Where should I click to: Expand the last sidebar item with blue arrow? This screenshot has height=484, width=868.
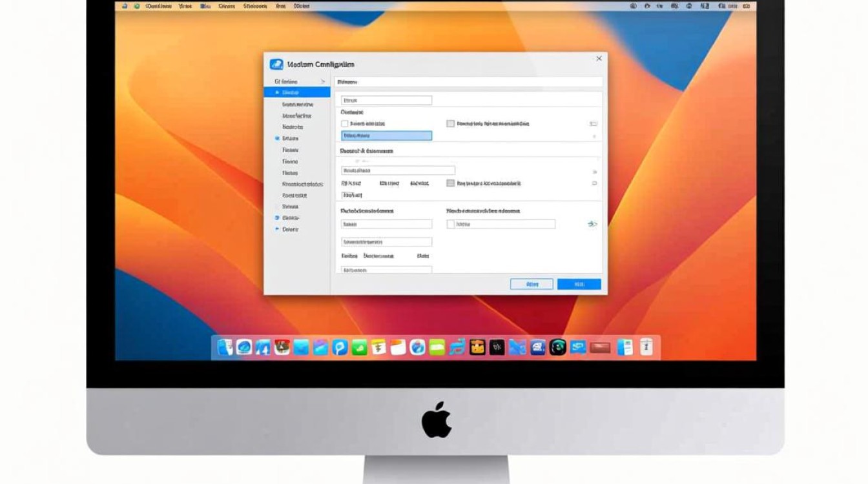[x=277, y=229]
